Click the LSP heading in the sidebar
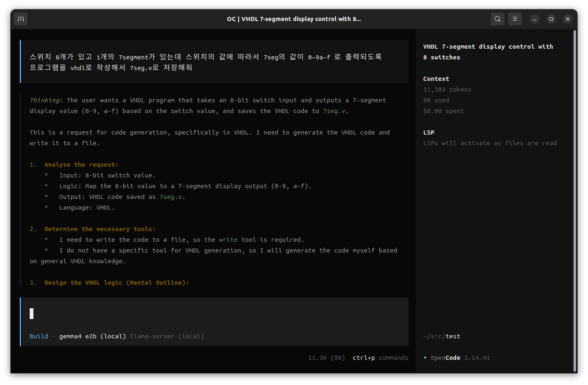588x385 pixels. (x=429, y=132)
